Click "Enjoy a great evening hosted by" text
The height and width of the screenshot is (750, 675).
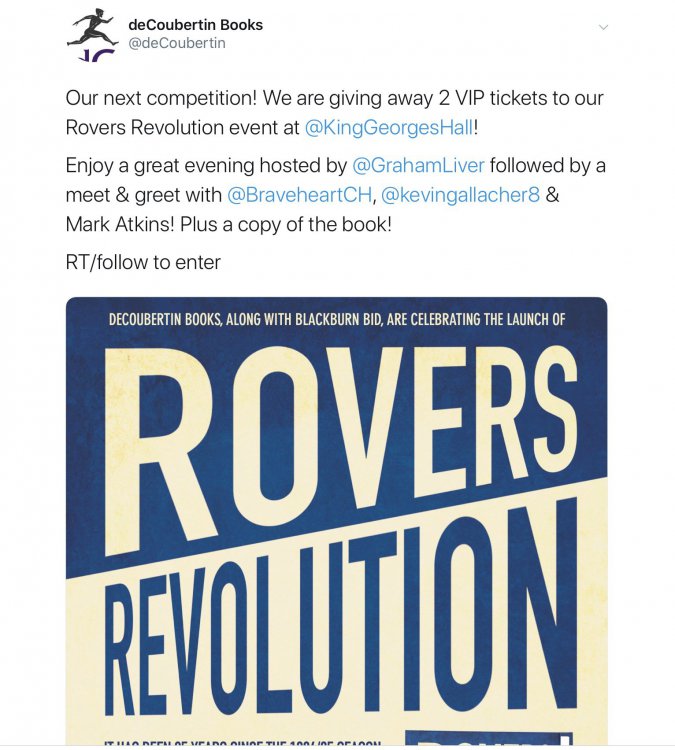pyautogui.click(x=206, y=165)
